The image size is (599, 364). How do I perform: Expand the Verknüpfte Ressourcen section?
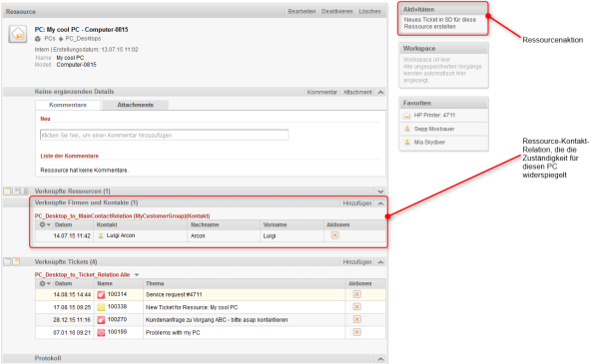380,191
